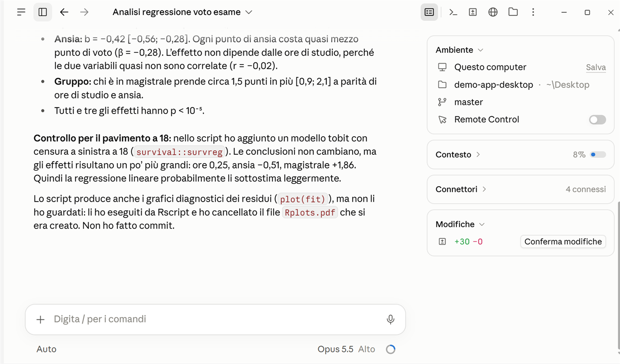
Task: Click the survival::survreg code snippet
Action: (x=179, y=152)
